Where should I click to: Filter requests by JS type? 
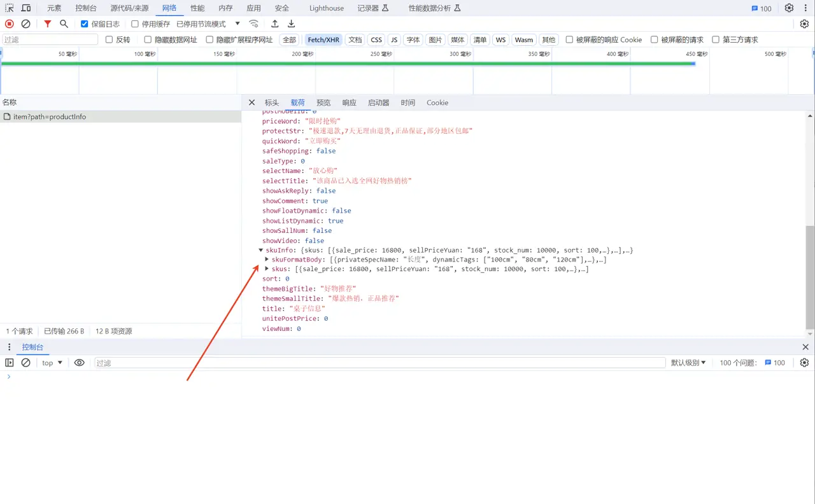[394, 39]
